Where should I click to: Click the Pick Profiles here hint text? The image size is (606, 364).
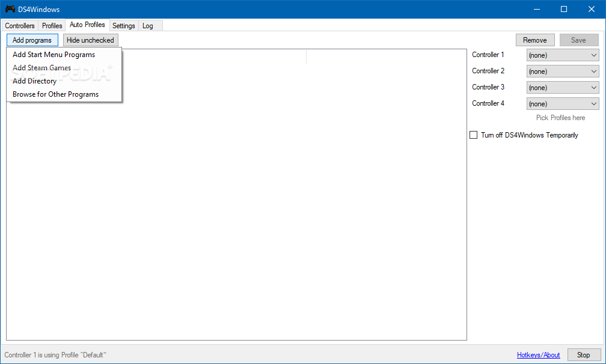(560, 118)
